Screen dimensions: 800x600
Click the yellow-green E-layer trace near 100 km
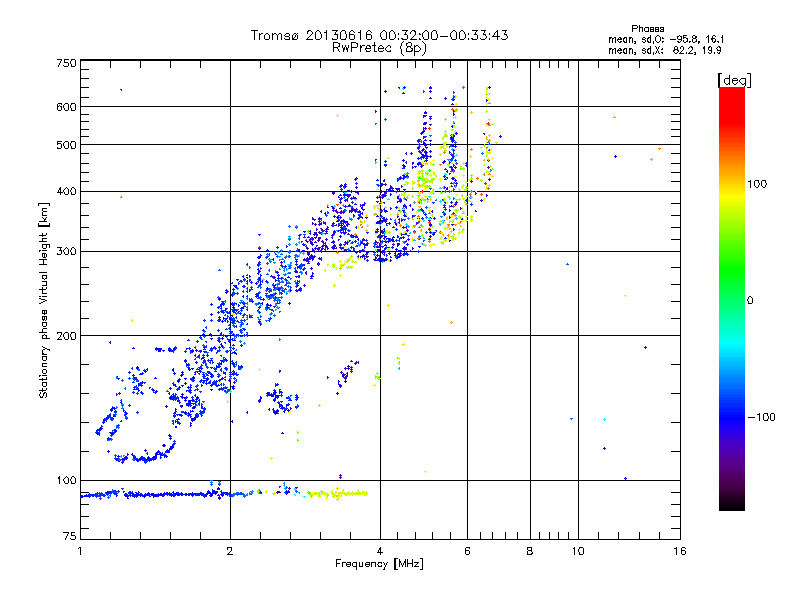[x=338, y=493]
